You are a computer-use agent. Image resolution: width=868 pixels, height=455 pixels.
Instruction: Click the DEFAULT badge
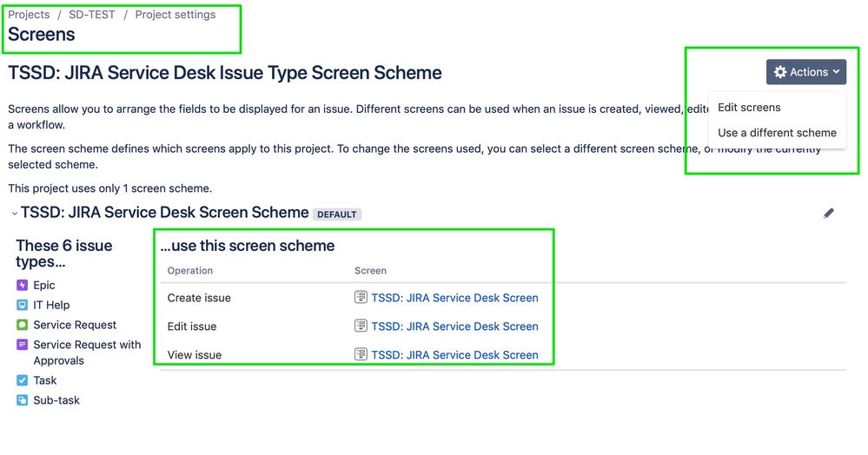[336, 214]
